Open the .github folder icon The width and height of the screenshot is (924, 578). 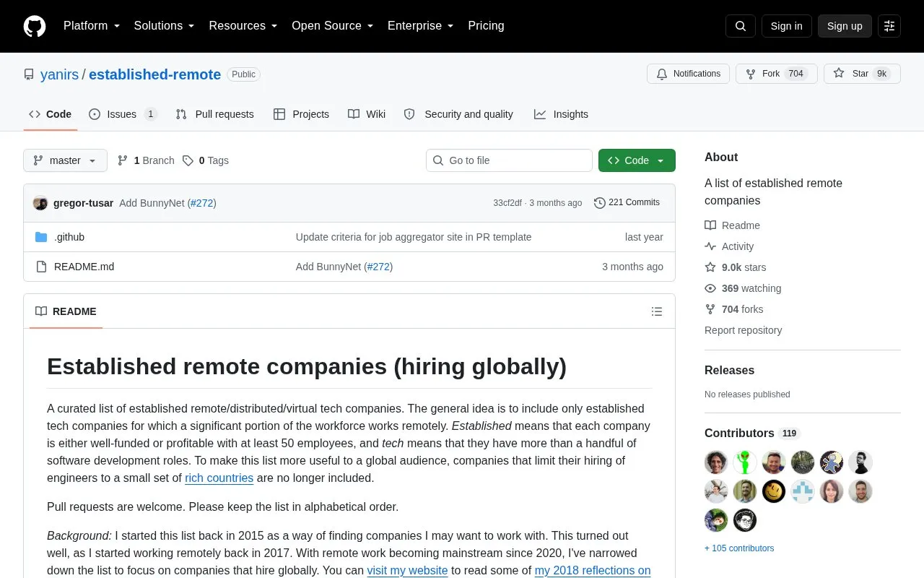pyautogui.click(x=41, y=237)
